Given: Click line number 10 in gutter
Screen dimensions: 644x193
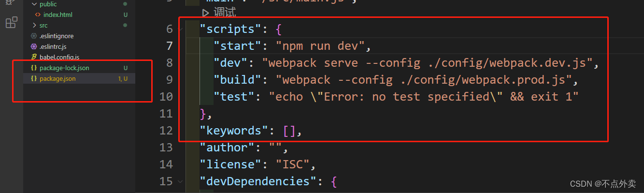Looking at the screenshot, I should tap(166, 97).
